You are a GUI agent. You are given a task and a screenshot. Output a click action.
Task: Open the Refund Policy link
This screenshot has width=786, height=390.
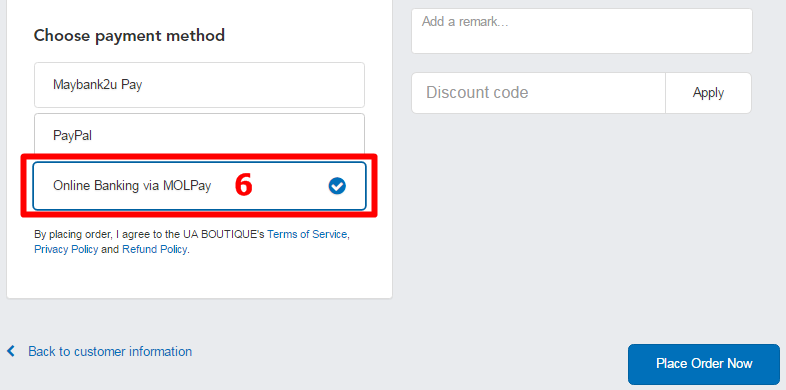pos(154,249)
